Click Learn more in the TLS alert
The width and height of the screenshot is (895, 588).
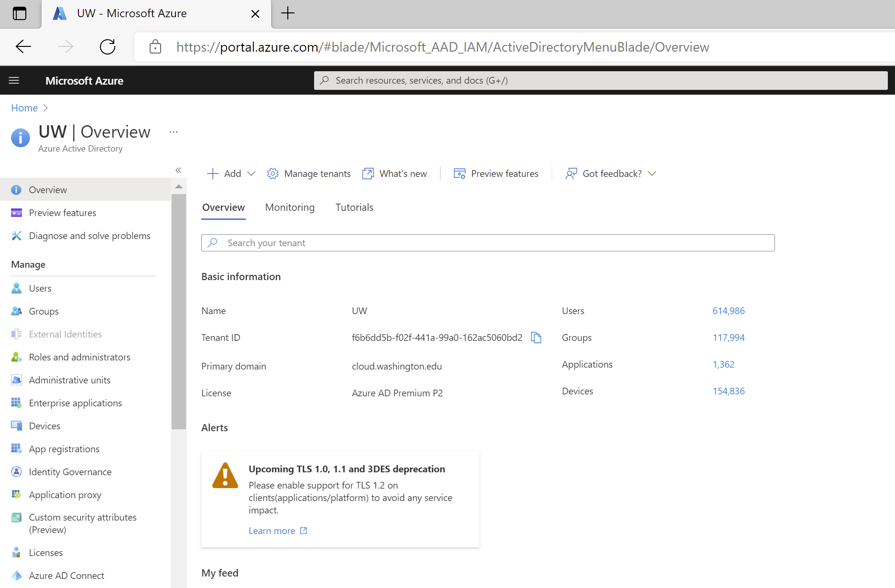point(278,531)
